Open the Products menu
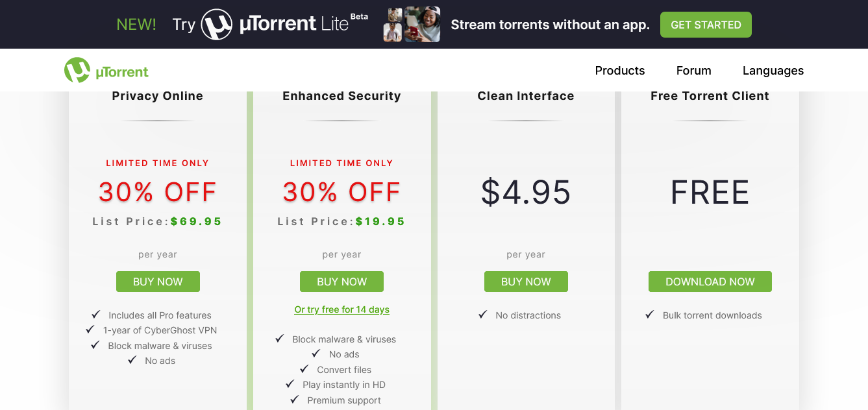 (620, 71)
